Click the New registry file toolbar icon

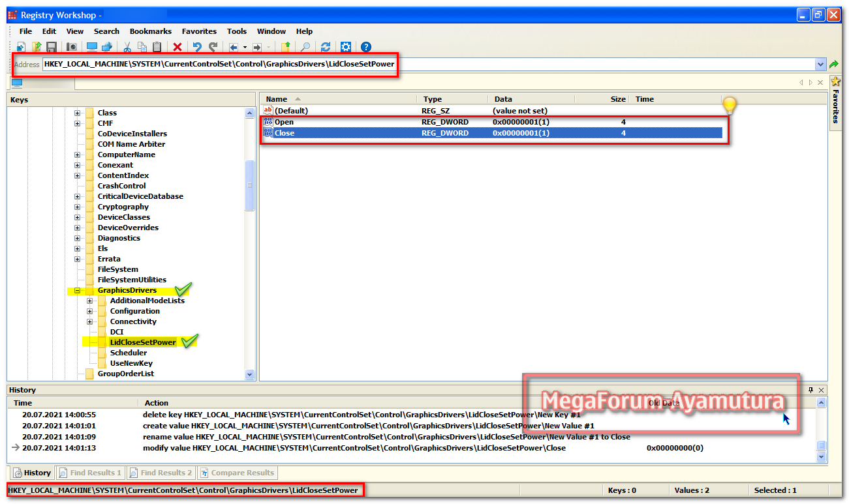tap(21, 47)
